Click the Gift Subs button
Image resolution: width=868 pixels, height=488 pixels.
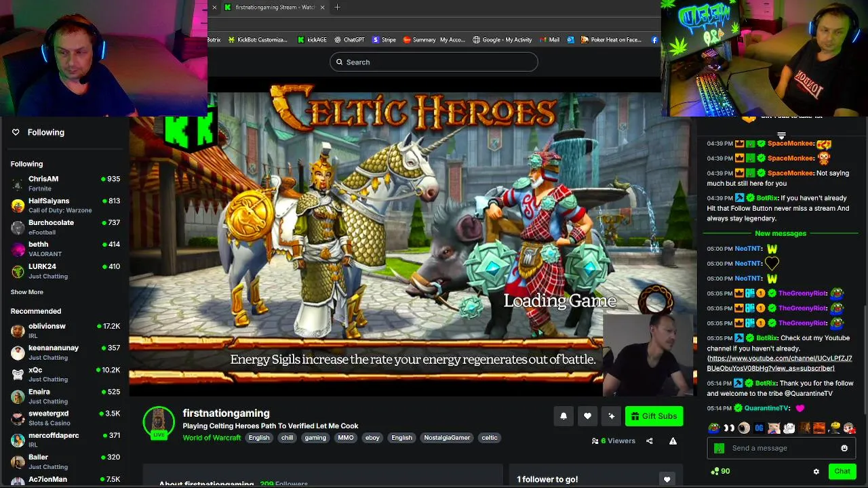tap(654, 416)
